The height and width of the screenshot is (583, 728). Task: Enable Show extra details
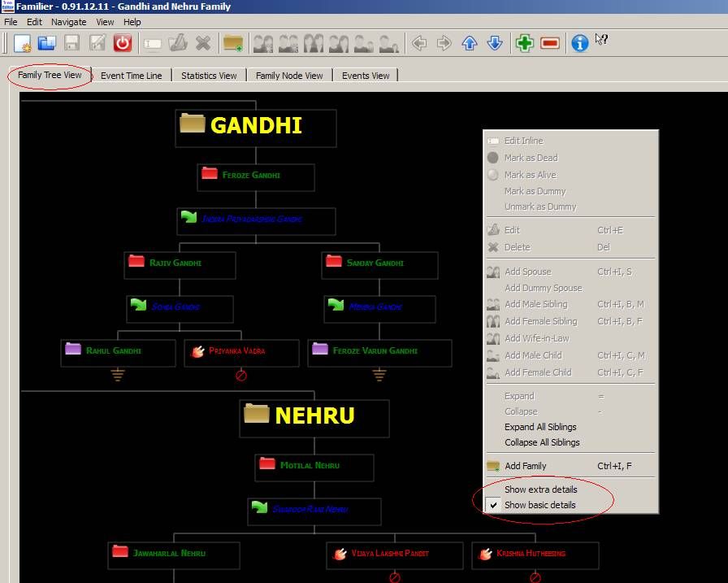click(542, 489)
